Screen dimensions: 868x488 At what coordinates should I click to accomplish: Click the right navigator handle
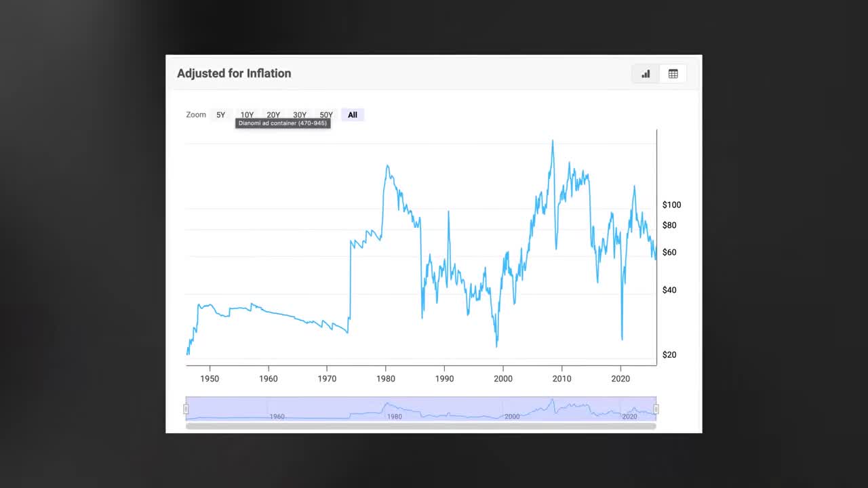click(655, 409)
